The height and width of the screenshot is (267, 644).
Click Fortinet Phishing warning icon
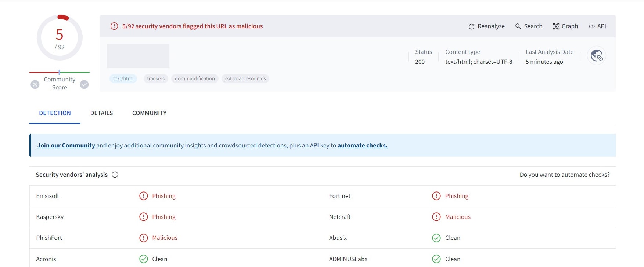coord(436,196)
